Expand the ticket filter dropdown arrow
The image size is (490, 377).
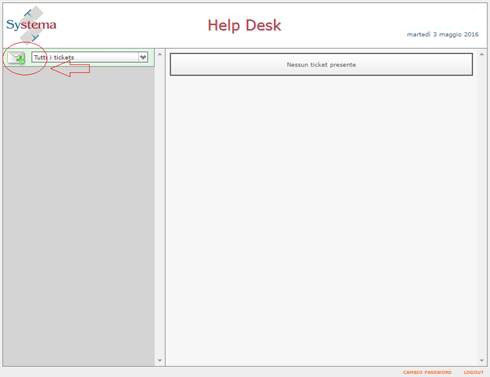click(143, 57)
